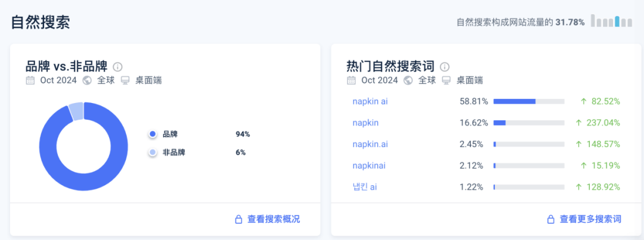The height and width of the screenshot is (240, 644).
Task: Click info icon beside 热门自然搜索词 title
Action: [x=445, y=67]
